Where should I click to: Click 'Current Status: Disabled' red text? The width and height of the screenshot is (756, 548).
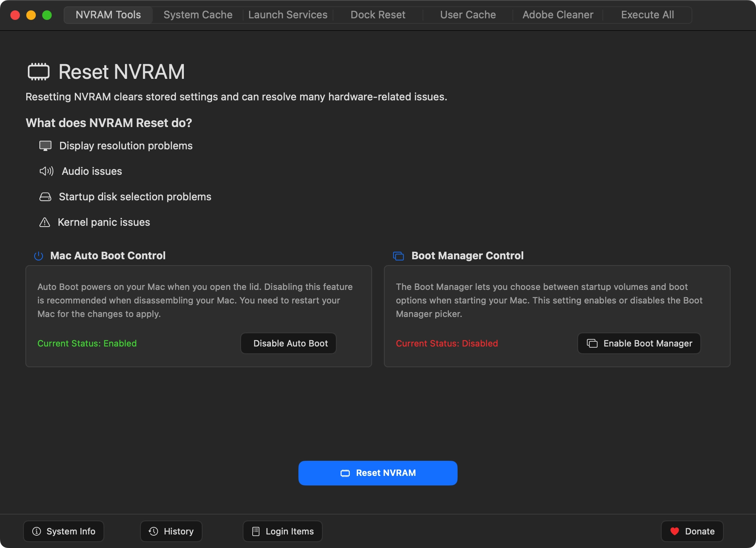[x=447, y=343]
